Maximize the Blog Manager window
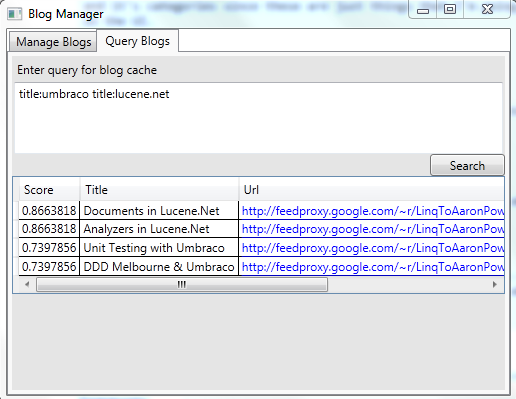This screenshot has width=516, height=399. pyautogui.click(x=450, y=10)
